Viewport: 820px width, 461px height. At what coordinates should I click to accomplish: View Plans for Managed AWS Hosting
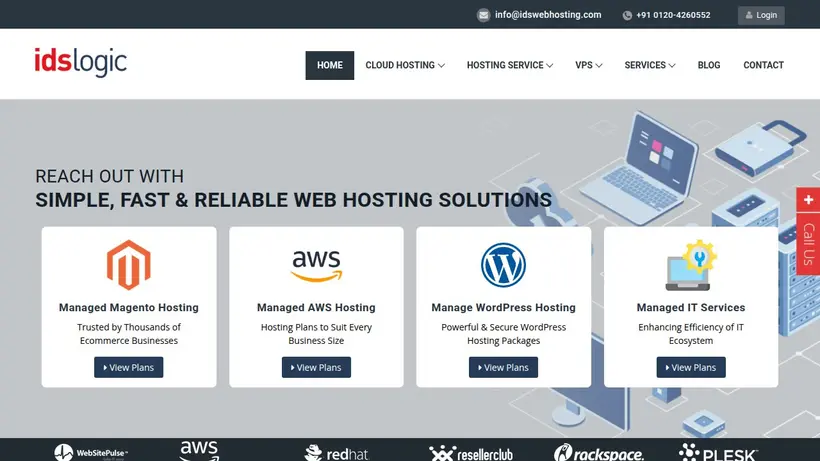tap(316, 367)
